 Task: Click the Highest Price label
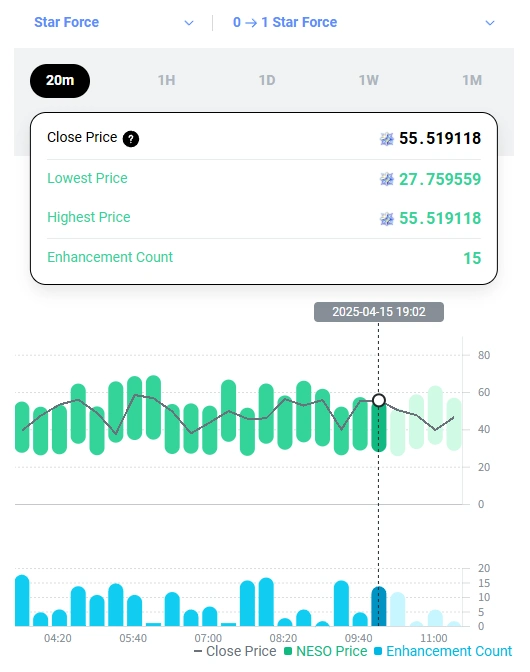[x=89, y=217]
